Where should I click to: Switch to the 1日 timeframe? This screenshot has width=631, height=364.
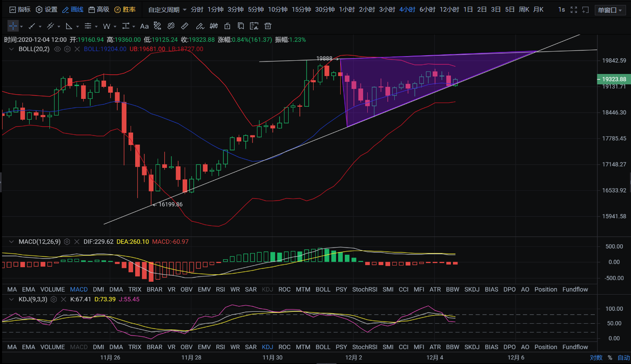tap(468, 10)
